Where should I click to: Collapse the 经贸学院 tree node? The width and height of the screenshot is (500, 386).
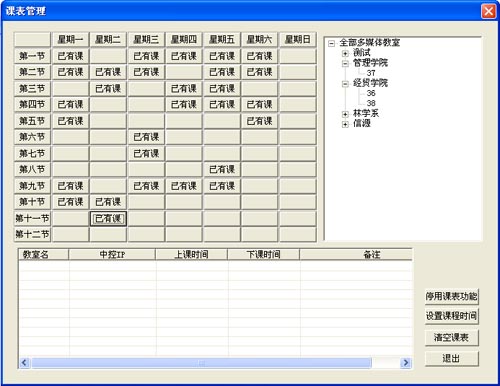coord(345,84)
